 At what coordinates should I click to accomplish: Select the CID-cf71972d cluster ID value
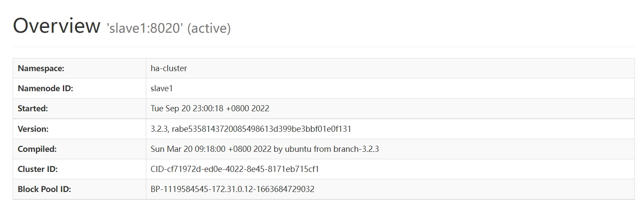coord(234,169)
